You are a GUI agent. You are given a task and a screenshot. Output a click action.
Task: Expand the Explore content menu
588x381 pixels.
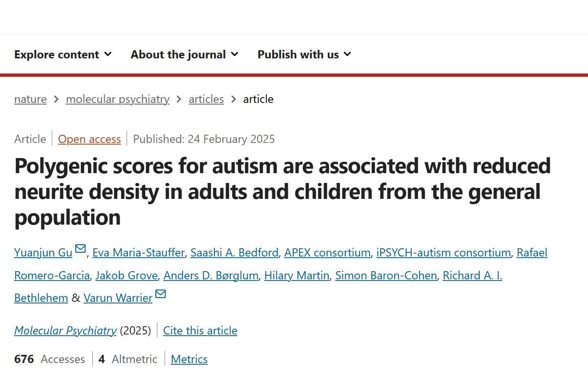[63, 54]
